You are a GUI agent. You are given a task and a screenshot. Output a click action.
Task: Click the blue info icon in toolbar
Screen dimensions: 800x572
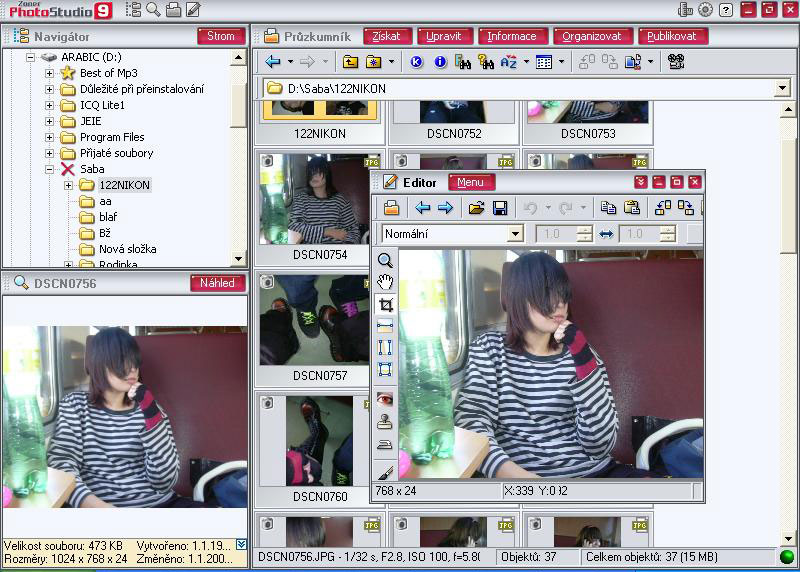pyautogui.click(x=440, y=62)
